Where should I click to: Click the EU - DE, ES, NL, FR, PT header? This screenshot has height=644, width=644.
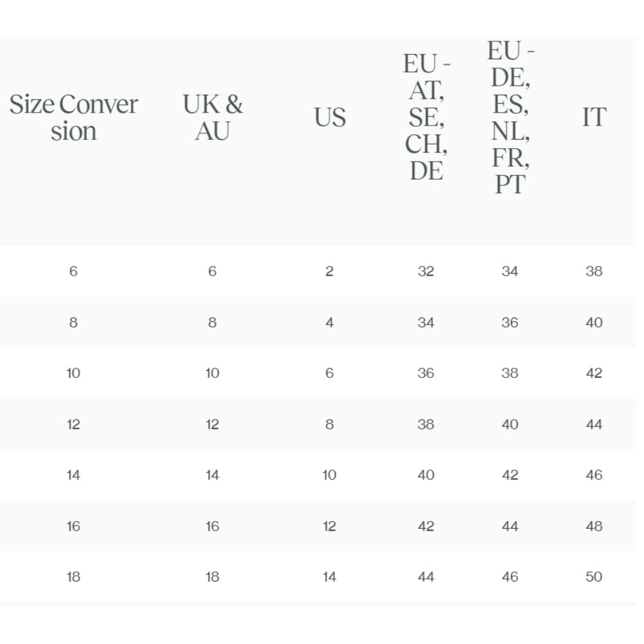[x=510, y=117]
